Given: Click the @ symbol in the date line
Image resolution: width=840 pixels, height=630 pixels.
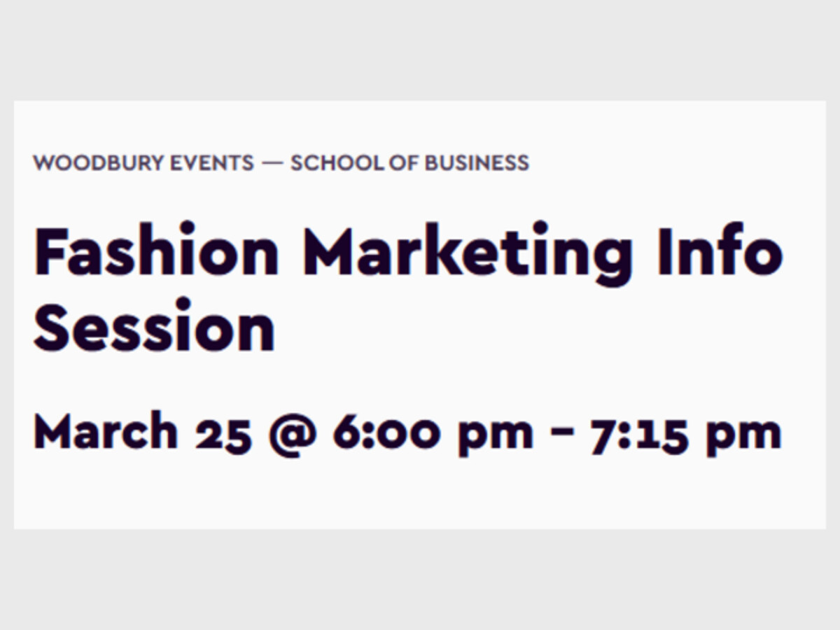Looking at the screenshot, I should pos(292,434).
